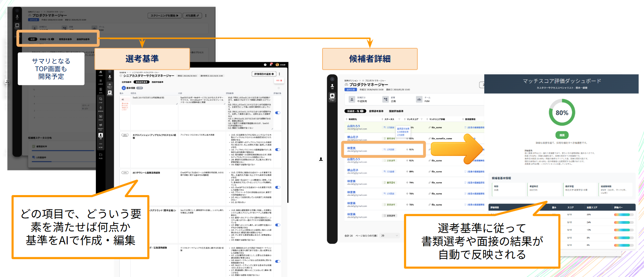Click the HR icon in 候補者詳細 screen sidebar
Image resolution: width=644 pixels, height=277 pixels.
[x=332, y=86]
